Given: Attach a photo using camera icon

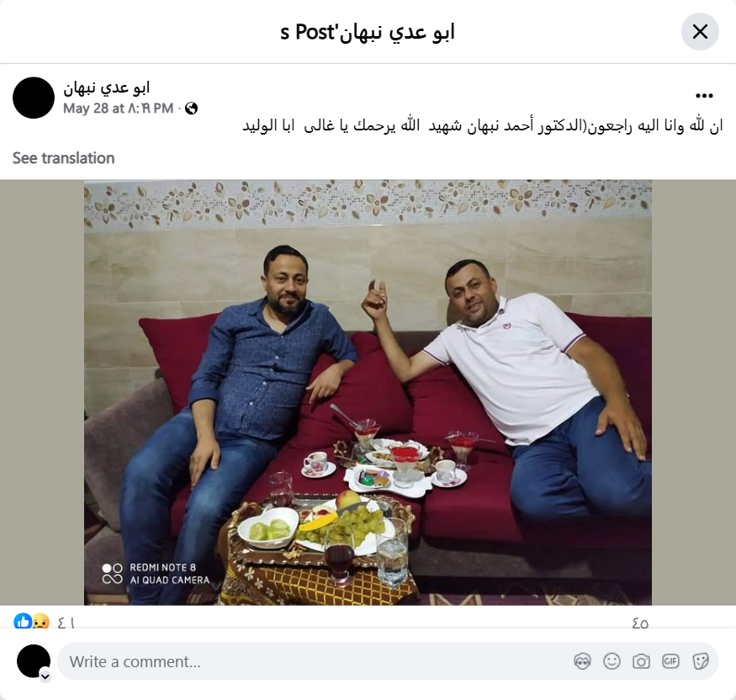Looking at the screenshot, I should [641, 661].
